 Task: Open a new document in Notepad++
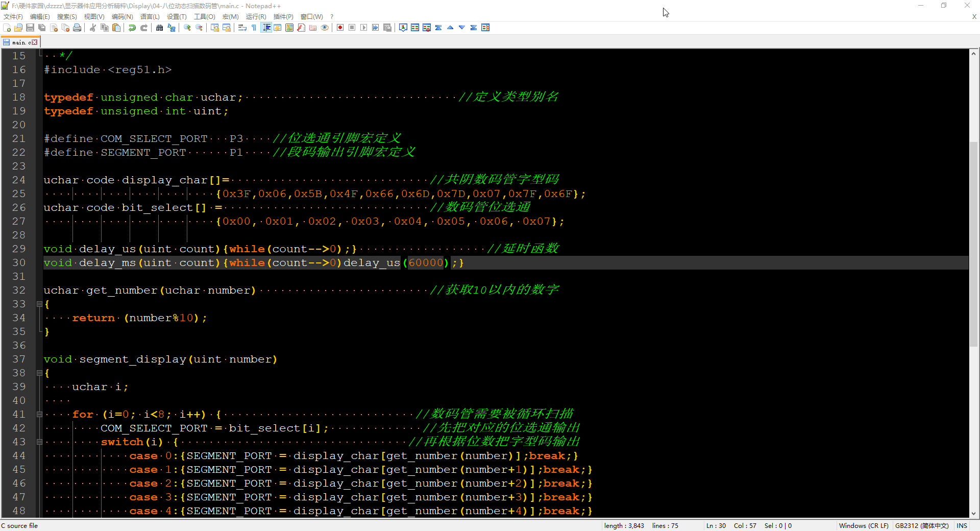click(x=7, y=28)
